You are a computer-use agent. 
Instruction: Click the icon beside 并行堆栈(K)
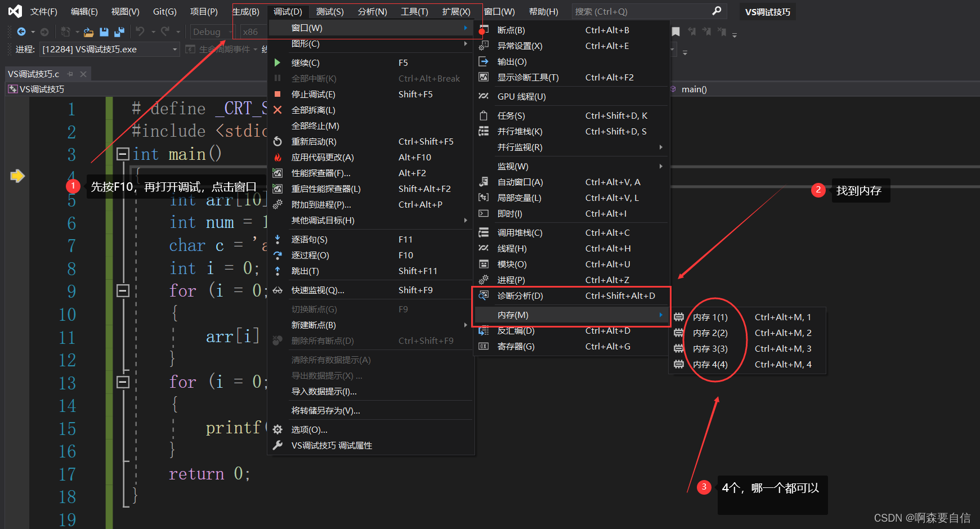[484, 131]
